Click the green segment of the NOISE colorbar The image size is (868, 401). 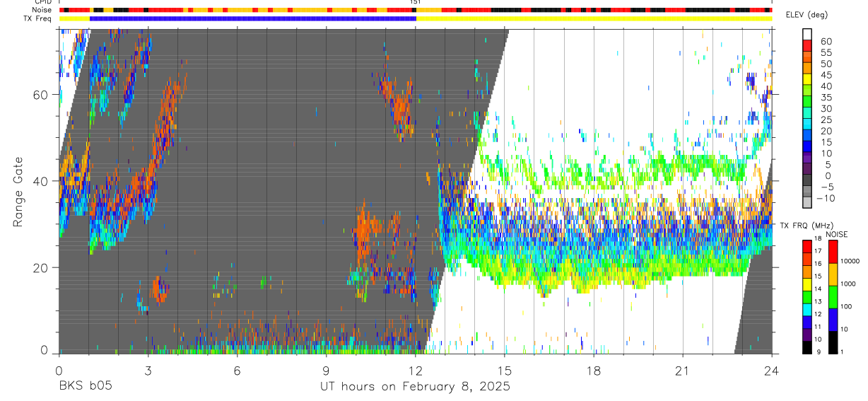click(x=833, y=297)
